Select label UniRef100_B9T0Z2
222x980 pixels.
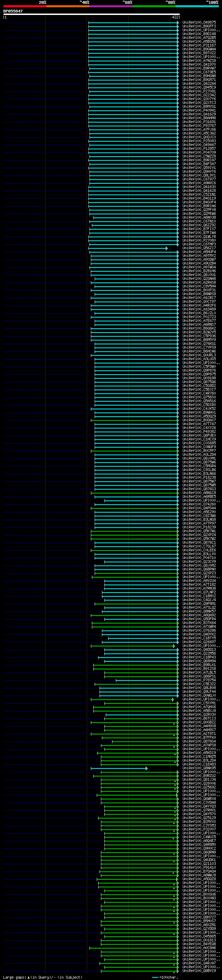tap(199, 53)
